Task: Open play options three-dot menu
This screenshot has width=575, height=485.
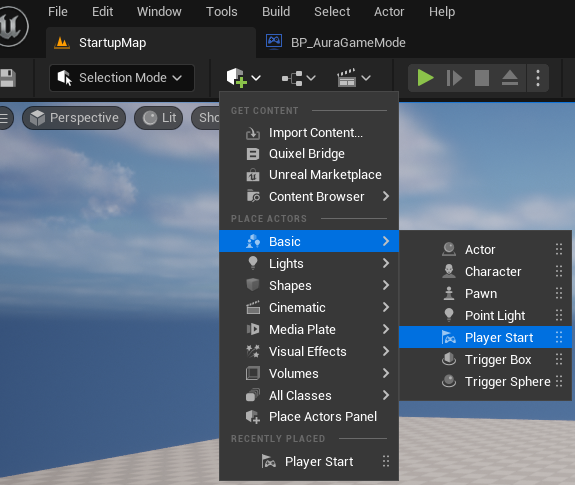Action: (538, 78)
